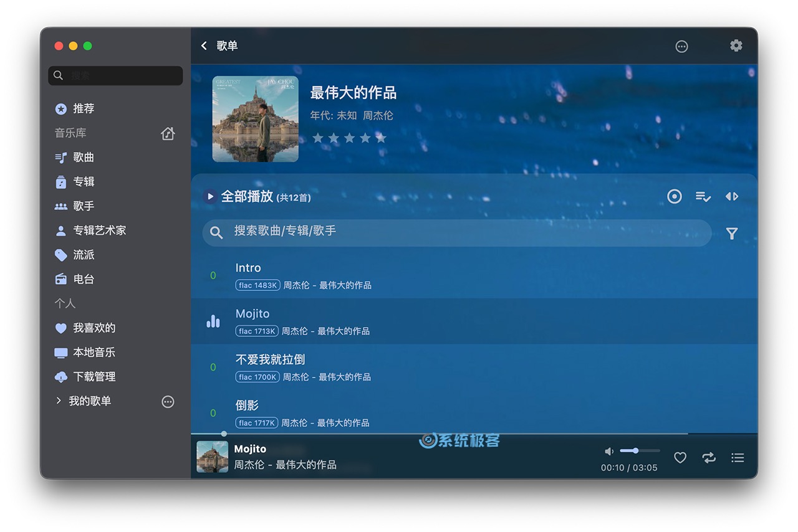The width and height of the screenshot is (798, 532).
Task: Click the more options icon in header
Action: coord(681,46)
